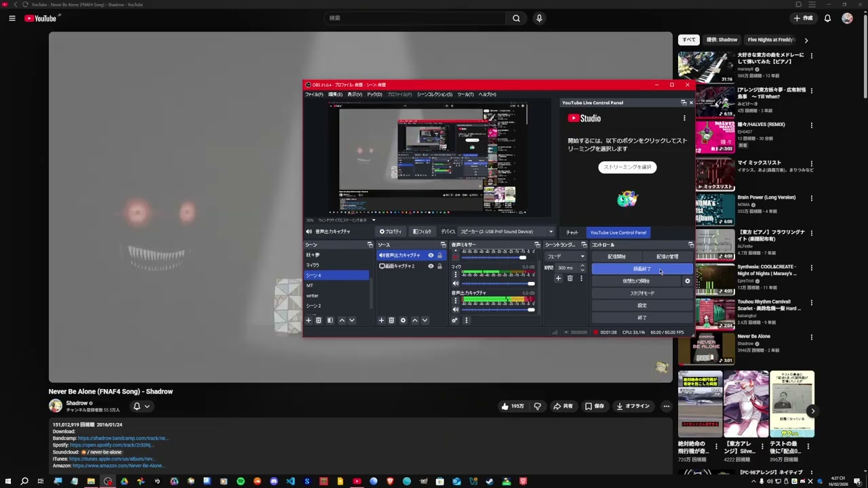Image resolution: width=868 pixels, height=488 pixels.
Task: Stop recording with 録画終了 button
Action: 642,269
